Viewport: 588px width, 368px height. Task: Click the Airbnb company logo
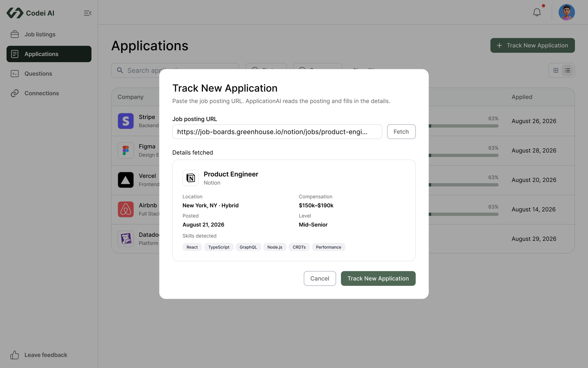pyautogui.click(x=126, y=209)
